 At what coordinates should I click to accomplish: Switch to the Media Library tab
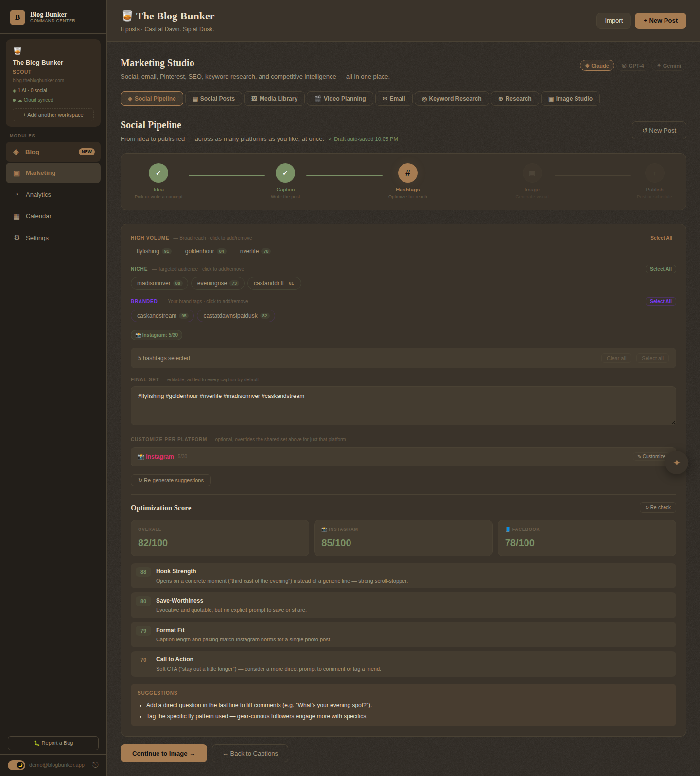click(x=274, y=99)
